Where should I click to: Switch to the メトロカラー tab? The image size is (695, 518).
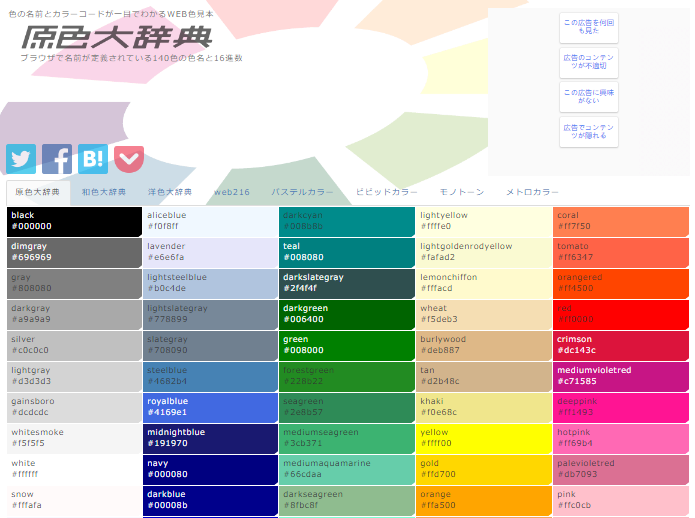pyautogui.click(x=532, y=192)
